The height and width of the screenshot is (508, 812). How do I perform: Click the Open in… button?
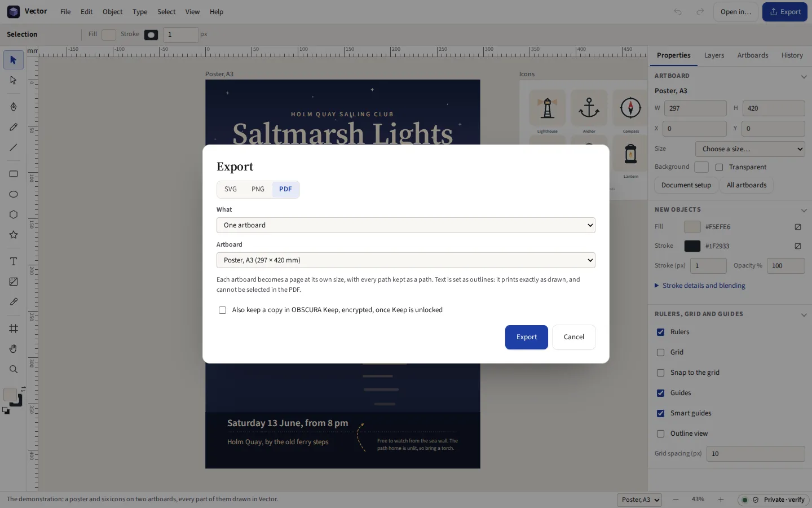(x=736, y=12)
